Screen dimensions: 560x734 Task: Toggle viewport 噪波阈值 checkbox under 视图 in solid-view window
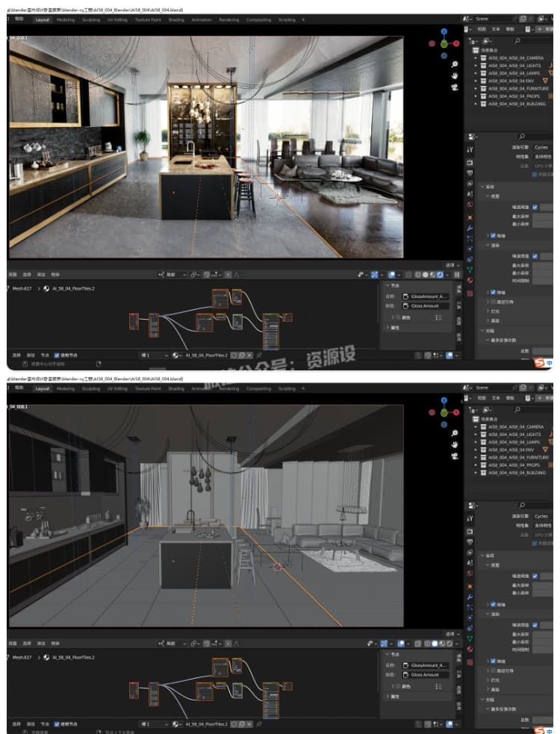click(x=535, y=576)
